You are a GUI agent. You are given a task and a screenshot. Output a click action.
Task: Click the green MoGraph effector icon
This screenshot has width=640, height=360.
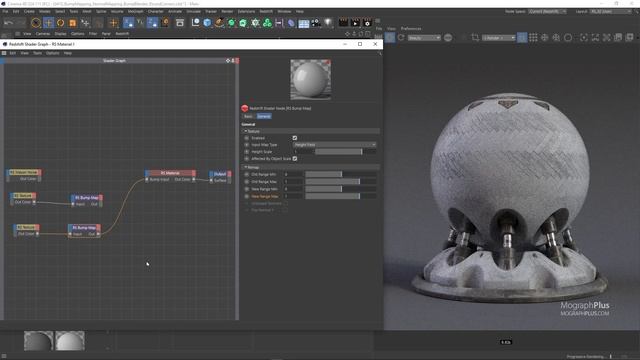(255, 23)
